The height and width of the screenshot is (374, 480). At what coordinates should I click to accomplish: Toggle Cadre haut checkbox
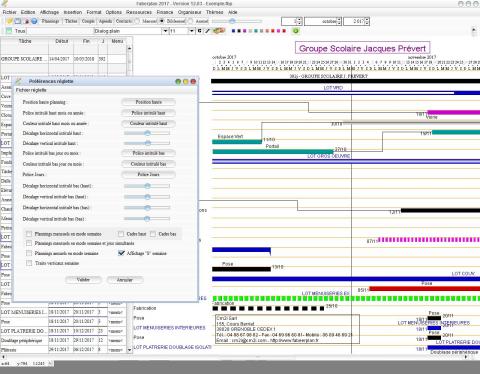click(121, 234)
